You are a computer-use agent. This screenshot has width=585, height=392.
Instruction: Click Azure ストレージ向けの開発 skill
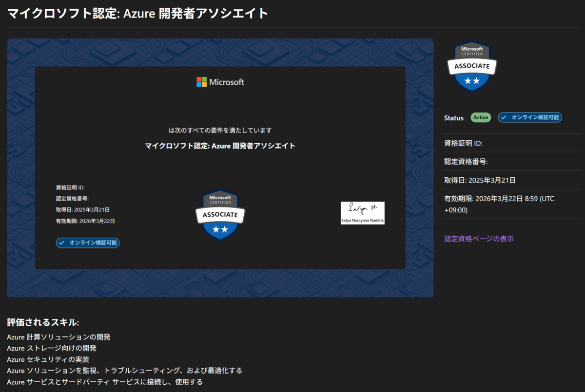(x=52, y=348)
